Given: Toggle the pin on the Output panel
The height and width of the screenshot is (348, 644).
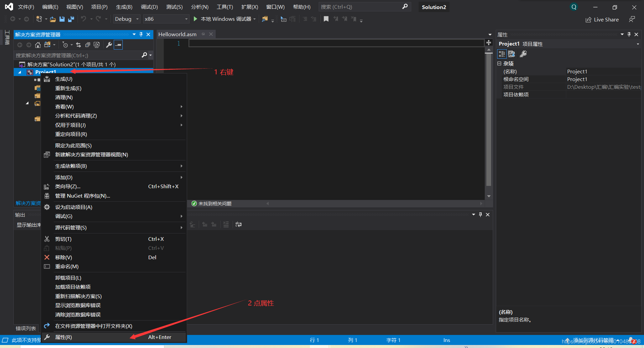Looking at the screenshot, I should click(480, 215).
